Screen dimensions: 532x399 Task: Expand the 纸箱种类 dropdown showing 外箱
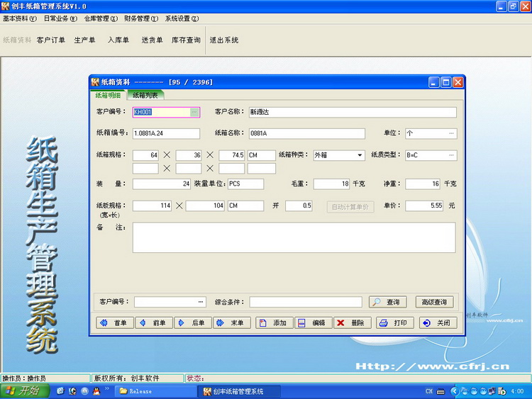point(360,155)
